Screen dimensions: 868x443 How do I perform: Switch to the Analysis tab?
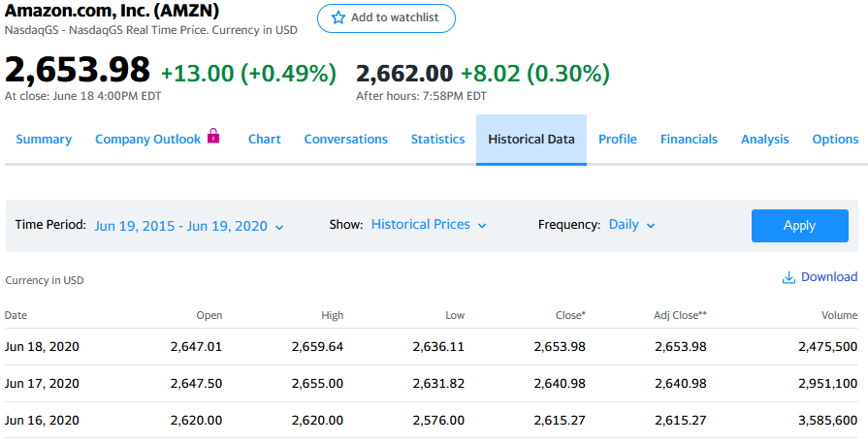click(764, 140)
